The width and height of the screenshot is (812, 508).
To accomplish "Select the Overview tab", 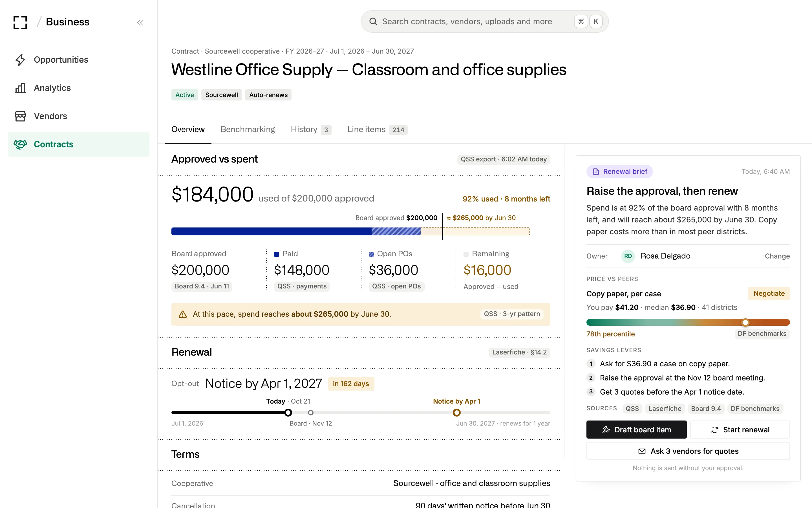I will [188, 129].
